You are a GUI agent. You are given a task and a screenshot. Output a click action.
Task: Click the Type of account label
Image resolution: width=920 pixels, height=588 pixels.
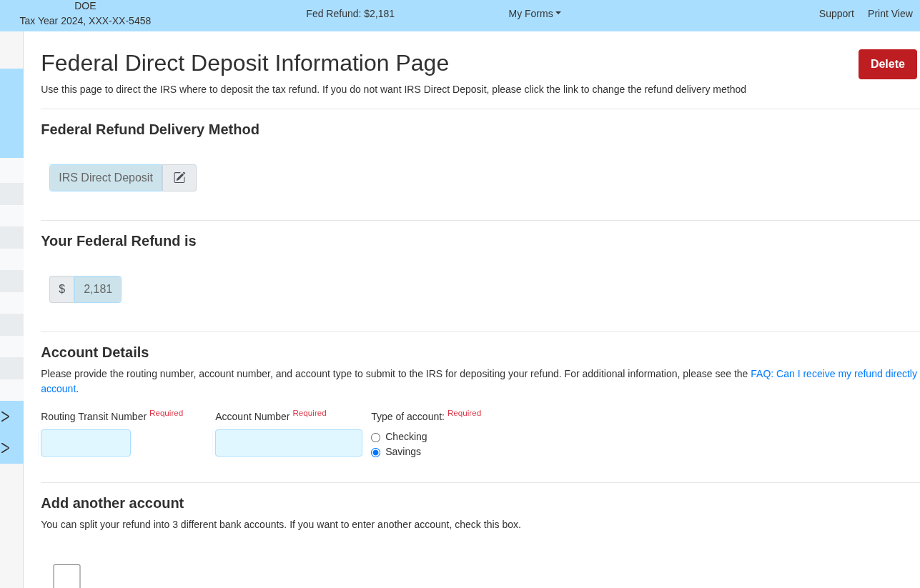coord(407,417)
